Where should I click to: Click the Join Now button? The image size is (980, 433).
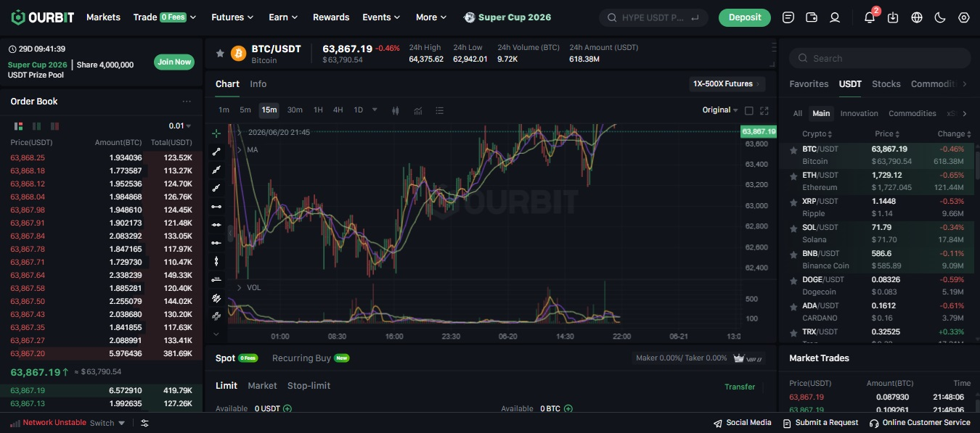[174, 62]
